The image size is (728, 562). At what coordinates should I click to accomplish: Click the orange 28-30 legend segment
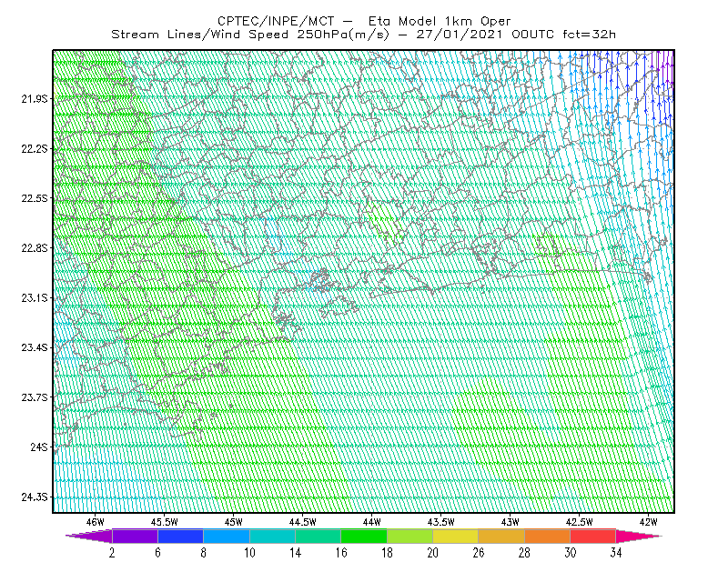[547, 536]
